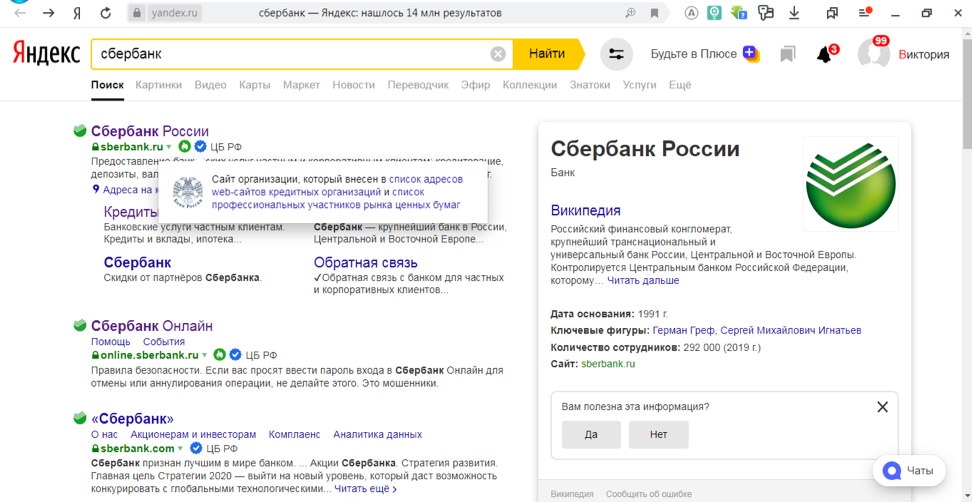The height and width of the screenshot is (502, 972).
Task: Switch to Картинки search tab
Action: coord(159,85)
